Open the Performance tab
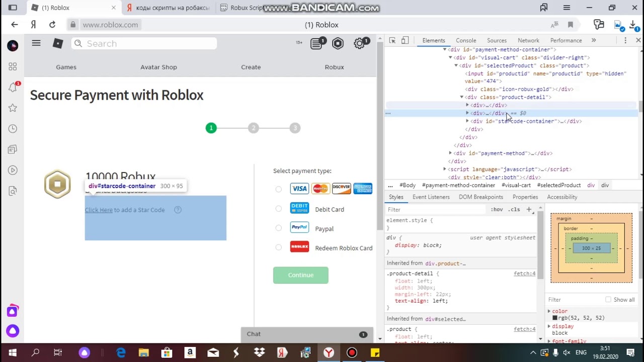Image resolution: width=644 pixels, height=362 pixels. [566, 40]
